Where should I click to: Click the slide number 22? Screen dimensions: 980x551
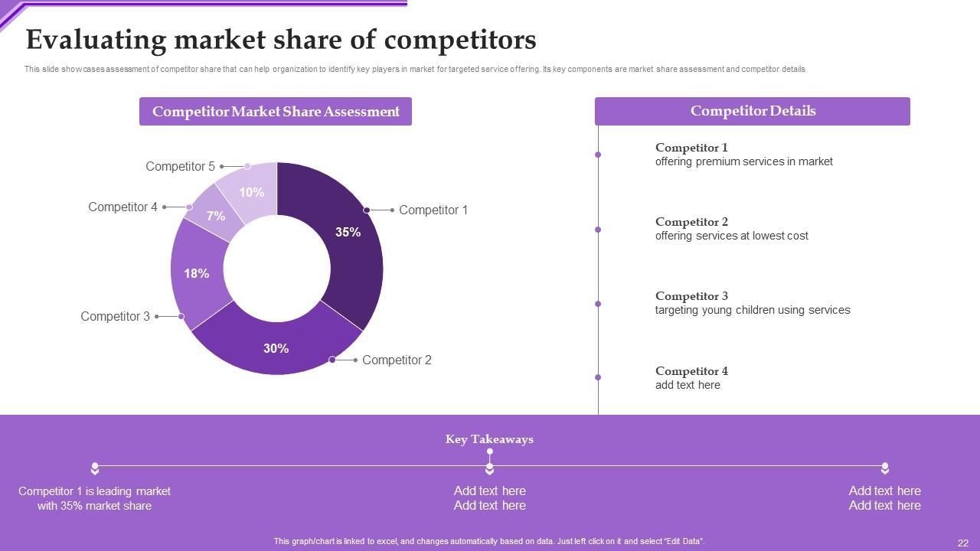click(x=963, y=543)
